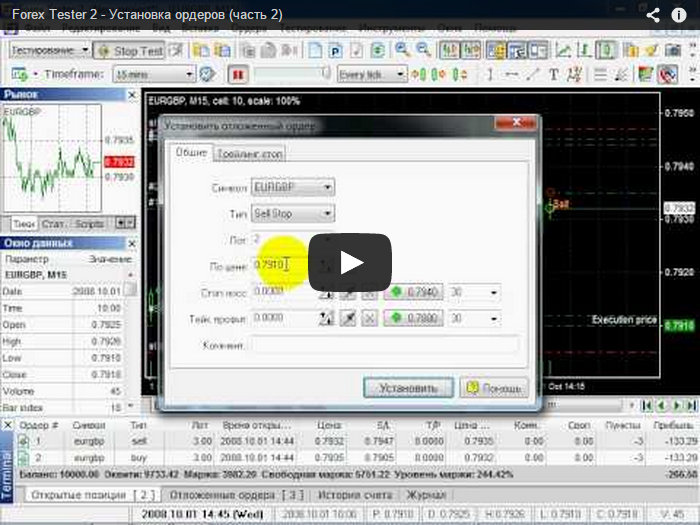Click the 0.7940 stop loss button
700x525 pixels.
click(414, 293)
